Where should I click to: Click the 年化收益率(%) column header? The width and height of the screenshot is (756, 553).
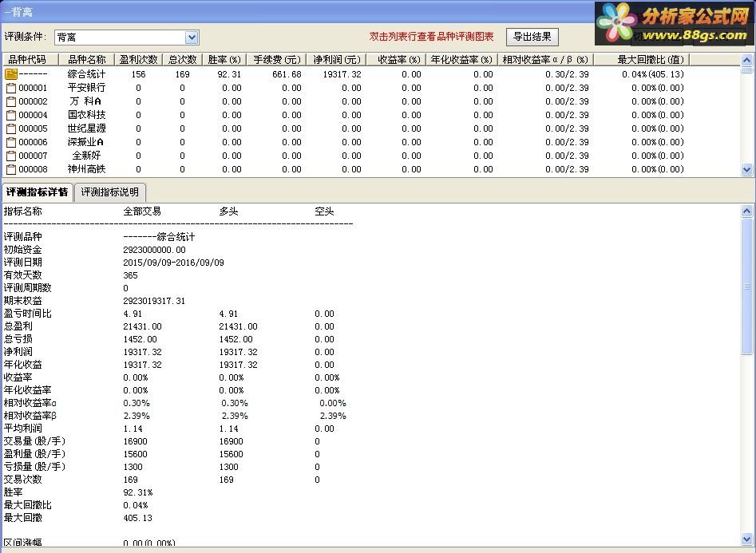pyautogui.click(x=461, y=59)
